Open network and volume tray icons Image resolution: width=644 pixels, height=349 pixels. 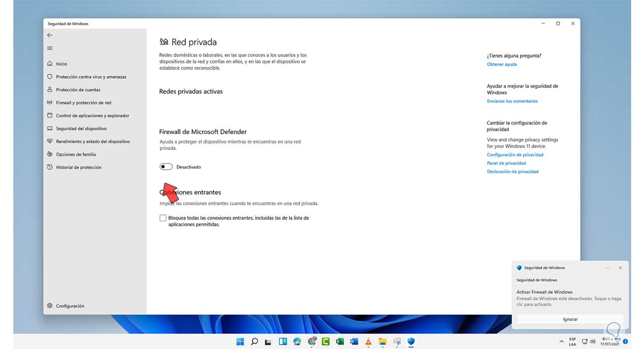pyautogui.click(x=589, y=342)
